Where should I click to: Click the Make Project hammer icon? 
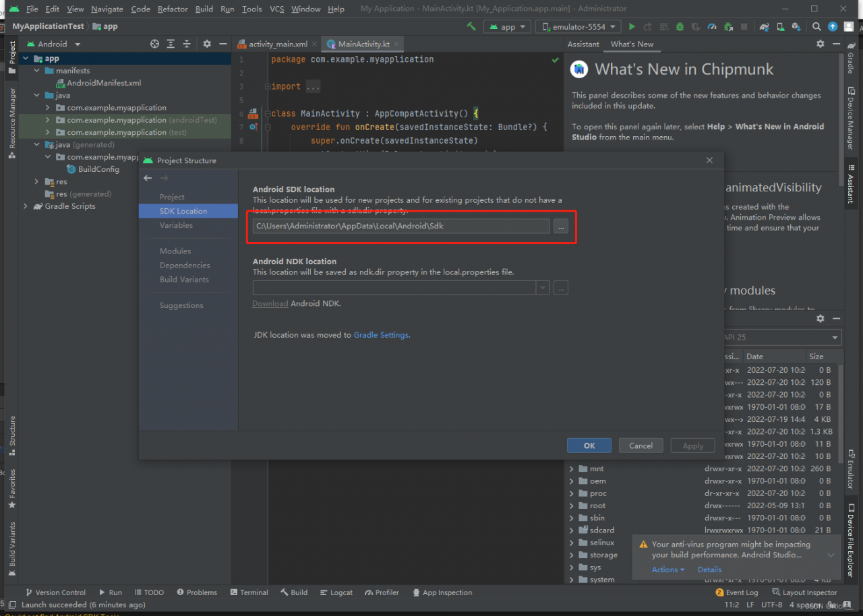[x=471, y=26]
